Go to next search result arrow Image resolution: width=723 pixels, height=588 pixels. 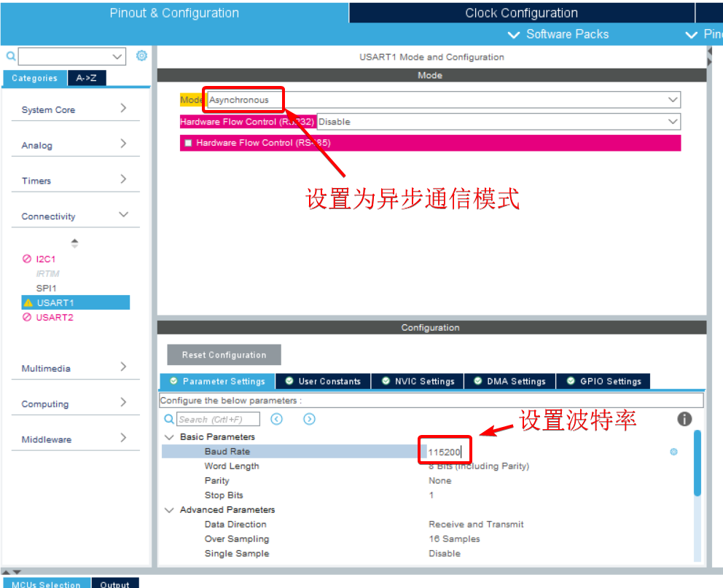(x=309, y=419)
